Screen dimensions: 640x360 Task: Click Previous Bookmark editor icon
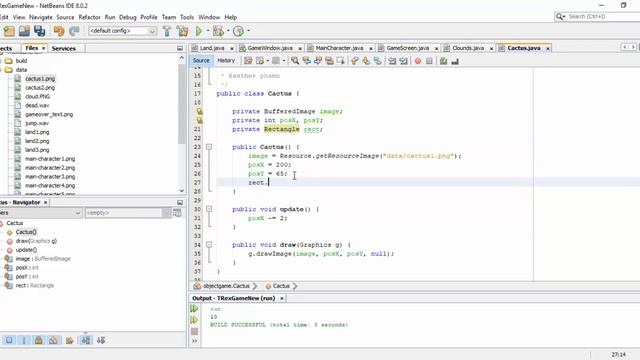pos(354,61)
